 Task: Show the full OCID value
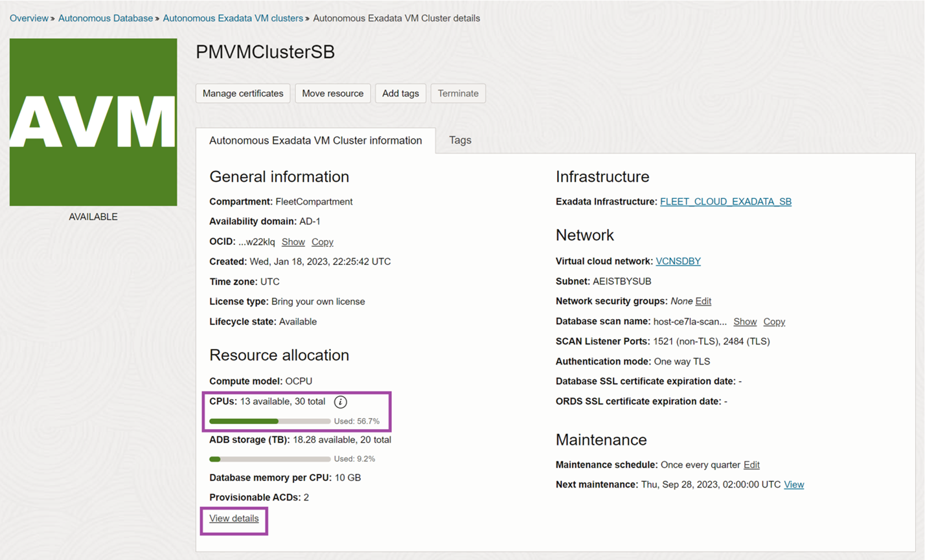[x=293, y=241]
